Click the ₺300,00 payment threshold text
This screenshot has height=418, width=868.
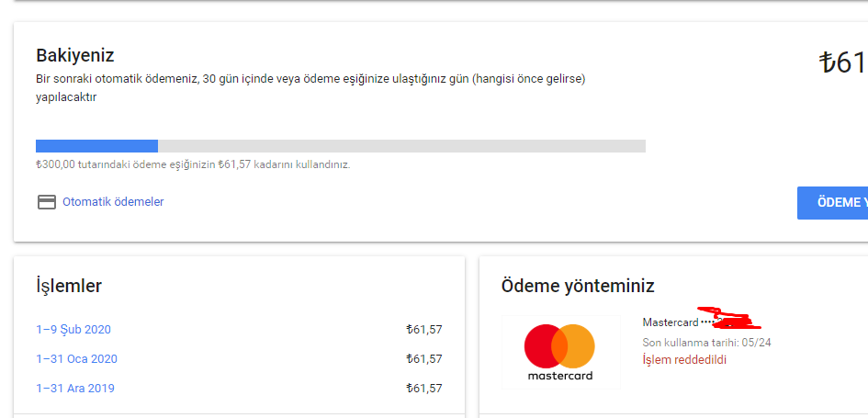point(192,165)
